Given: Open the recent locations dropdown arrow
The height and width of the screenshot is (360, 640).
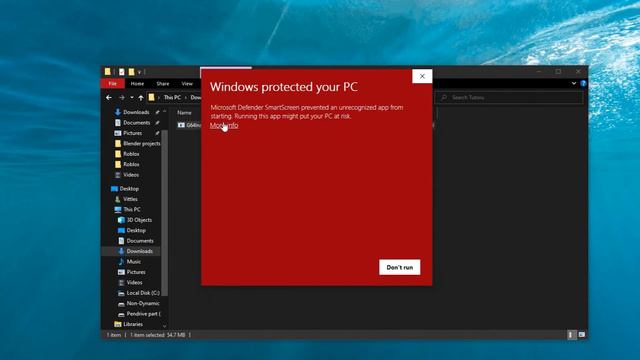Looking at the screenshot, I should point(132,98).
